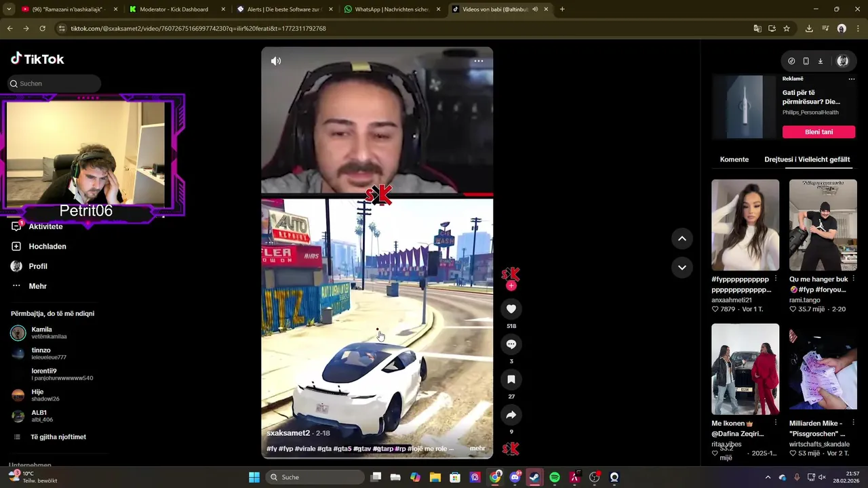Open options for anxaahmeti21 video card
This screenshot has width=868, height=488.
(776, 279)
